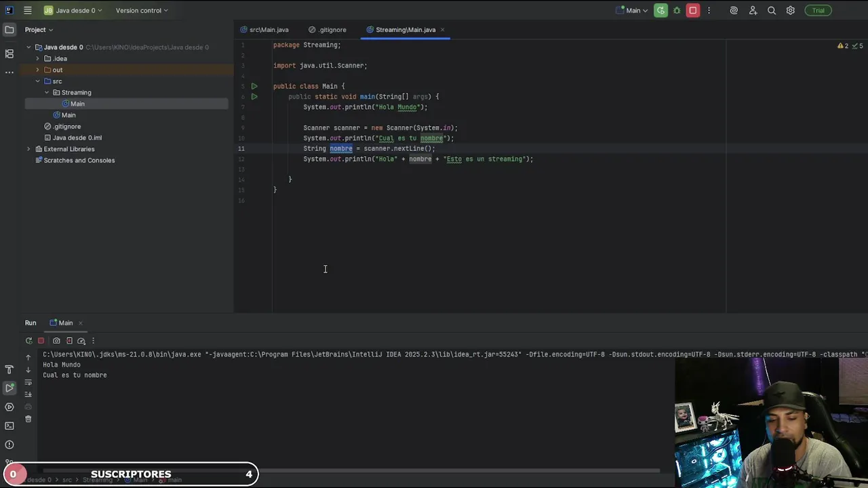Expand the out folder
This screenshot has height=488, width=868.
[38, 70]
